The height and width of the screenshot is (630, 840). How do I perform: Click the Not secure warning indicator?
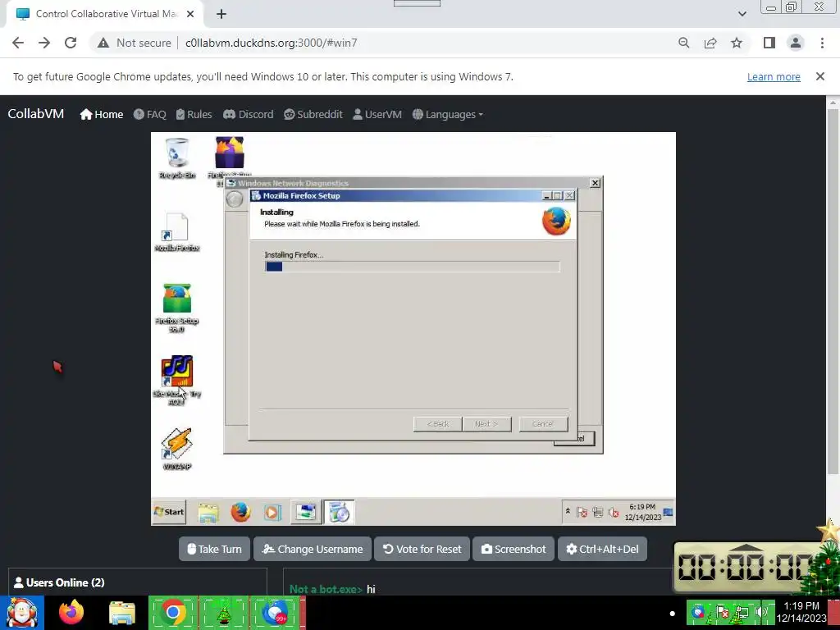click(134, 43)
